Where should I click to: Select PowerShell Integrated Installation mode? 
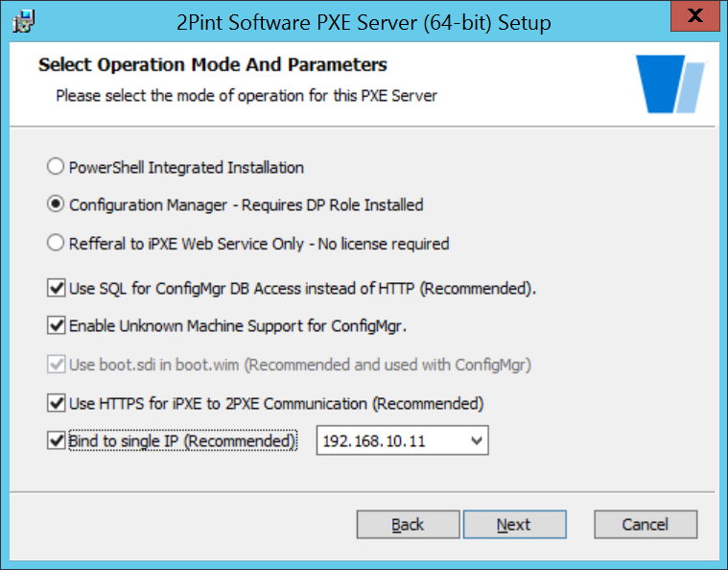coord(56,166)
